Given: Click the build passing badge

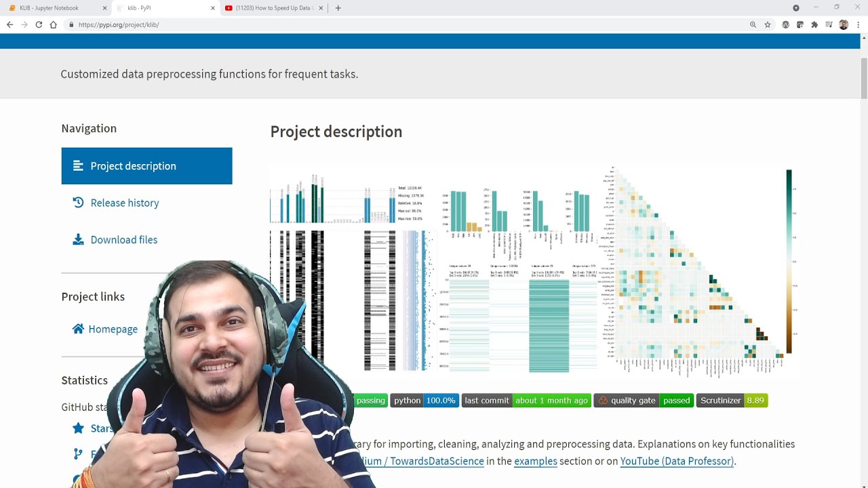Looking at the screenshot, I should pos(370,401).
